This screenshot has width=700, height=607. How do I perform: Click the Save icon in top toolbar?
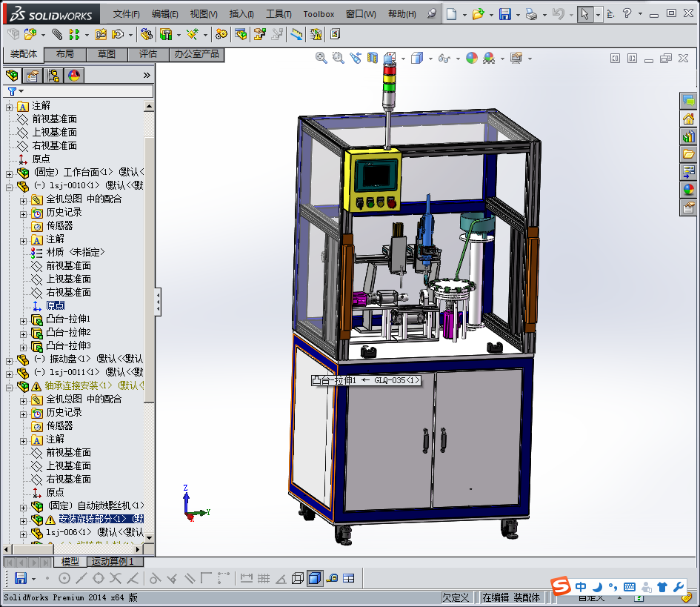coord(505,14)
